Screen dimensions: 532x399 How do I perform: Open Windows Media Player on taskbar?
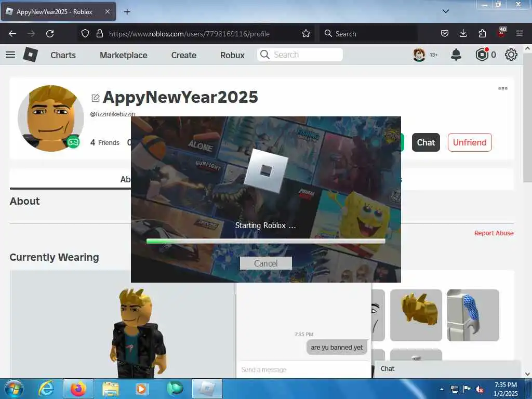click(x=141, y=389)
